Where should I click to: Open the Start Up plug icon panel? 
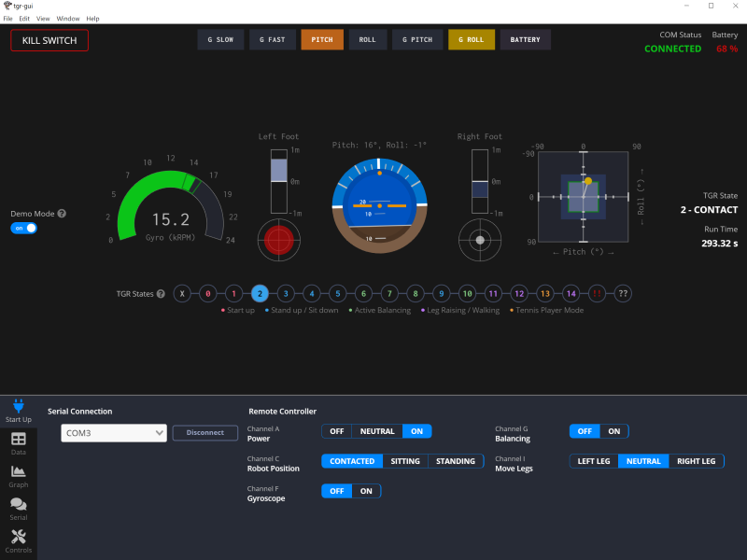click(18, 410)
